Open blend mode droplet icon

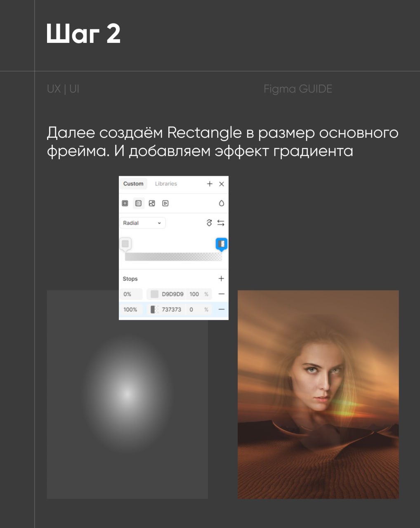coord(222,203)
